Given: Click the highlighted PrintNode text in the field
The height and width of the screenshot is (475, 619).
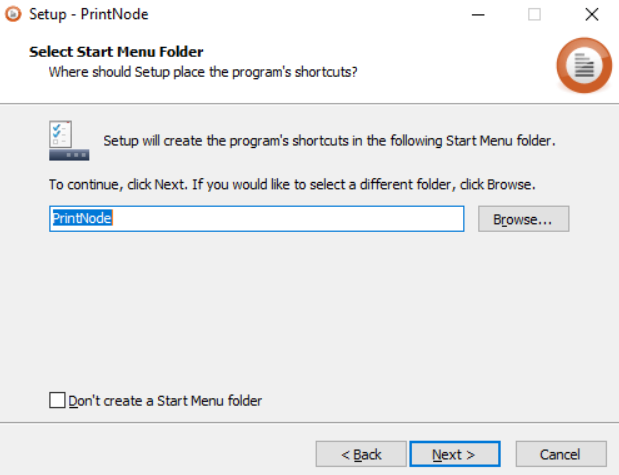Looking at the screenshot, I should [x=81, y=219].
